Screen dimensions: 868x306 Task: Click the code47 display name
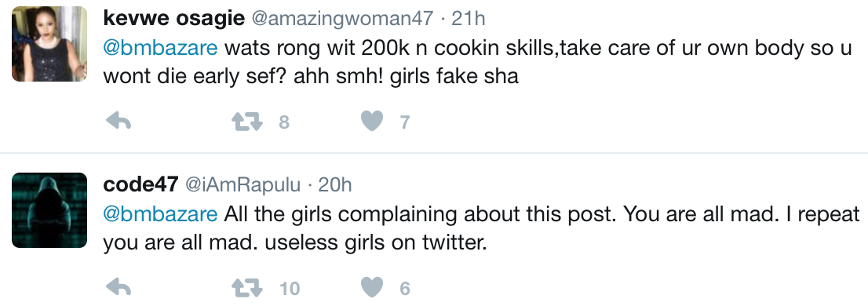pos(140,184)
